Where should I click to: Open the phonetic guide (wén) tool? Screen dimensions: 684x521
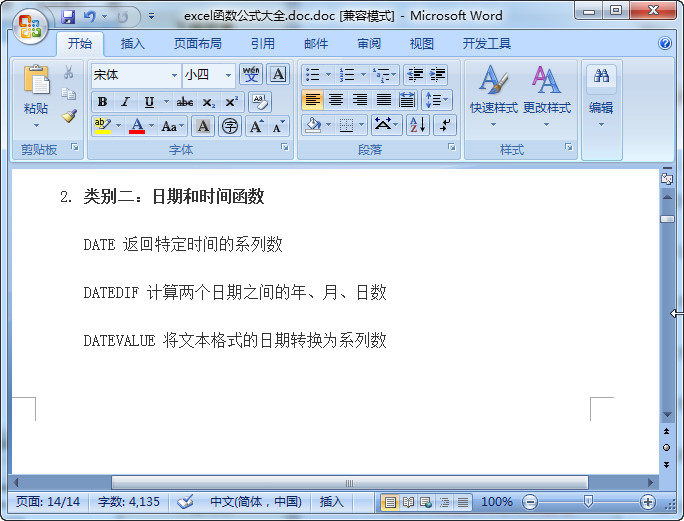(251, 75)
